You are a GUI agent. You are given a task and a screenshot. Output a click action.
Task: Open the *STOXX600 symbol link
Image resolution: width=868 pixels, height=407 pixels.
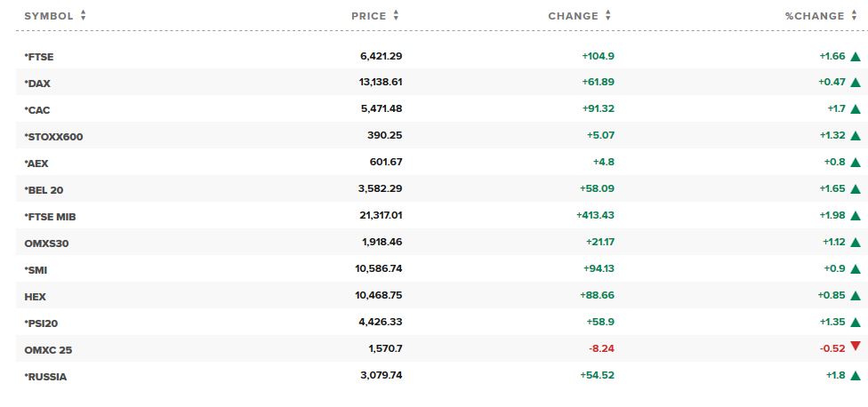coord(53,137)
